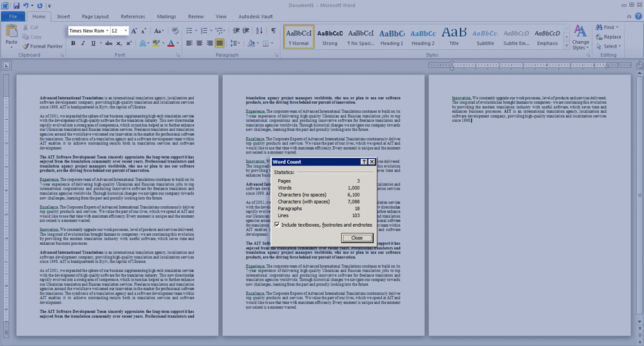This screenshot has width=644, height=346.
Task: Sort the selected paragraphs
Action: (259, 31)
